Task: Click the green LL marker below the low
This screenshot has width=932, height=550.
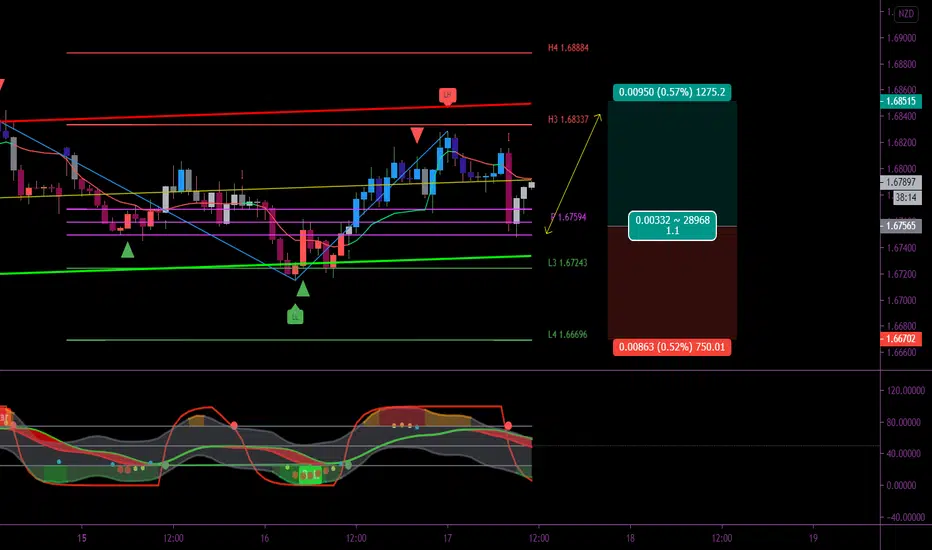Action: coord(295,315)
